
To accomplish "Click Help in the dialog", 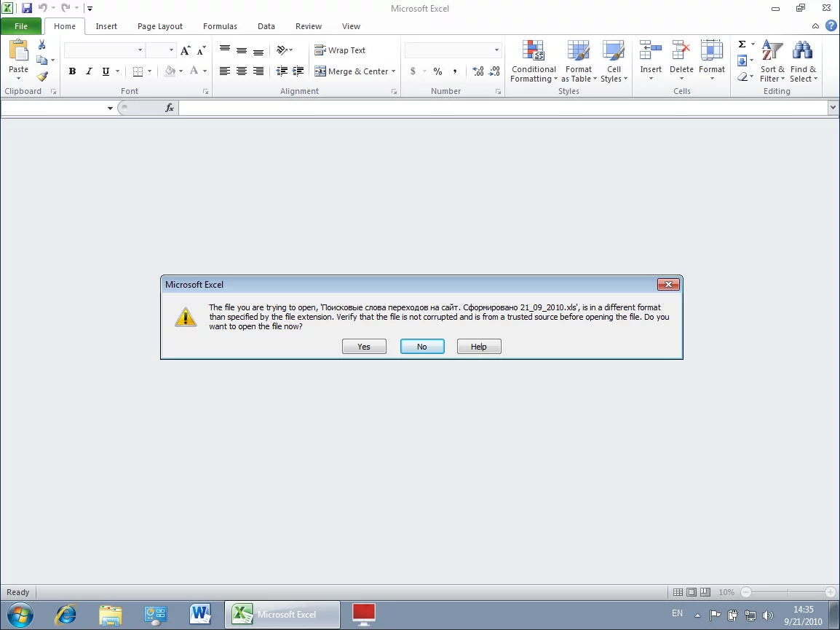I will (x=479, y=347).
